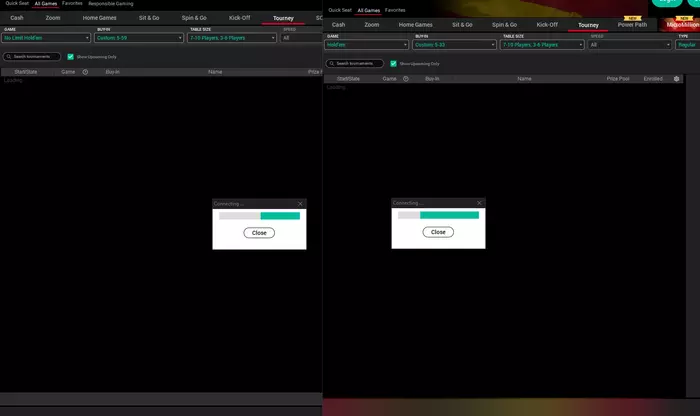Open the No Limit Hold'em game dropdown in left window
The height and width of the screenshot is (416, 700).
(46, 38)
